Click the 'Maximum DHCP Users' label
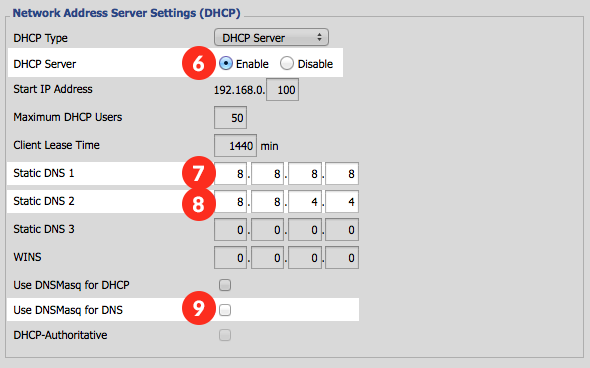590x368 pixels. pos(68,117)
